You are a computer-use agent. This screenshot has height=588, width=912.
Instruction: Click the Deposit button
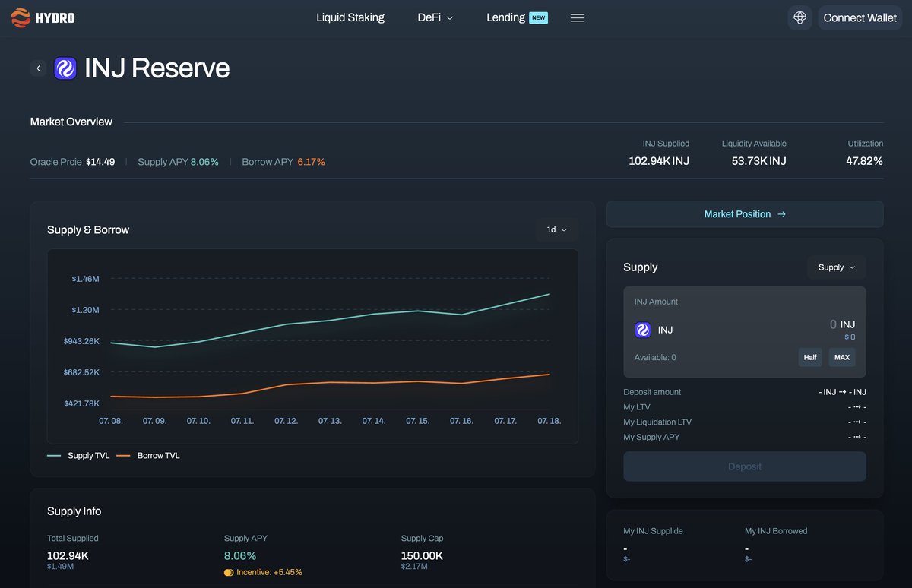[745, 466]
